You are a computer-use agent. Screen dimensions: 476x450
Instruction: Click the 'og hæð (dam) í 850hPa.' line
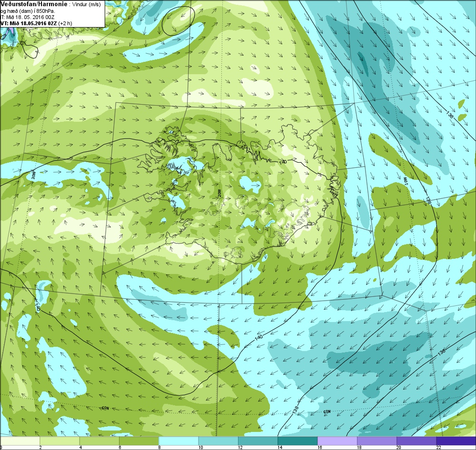point(27,11)
